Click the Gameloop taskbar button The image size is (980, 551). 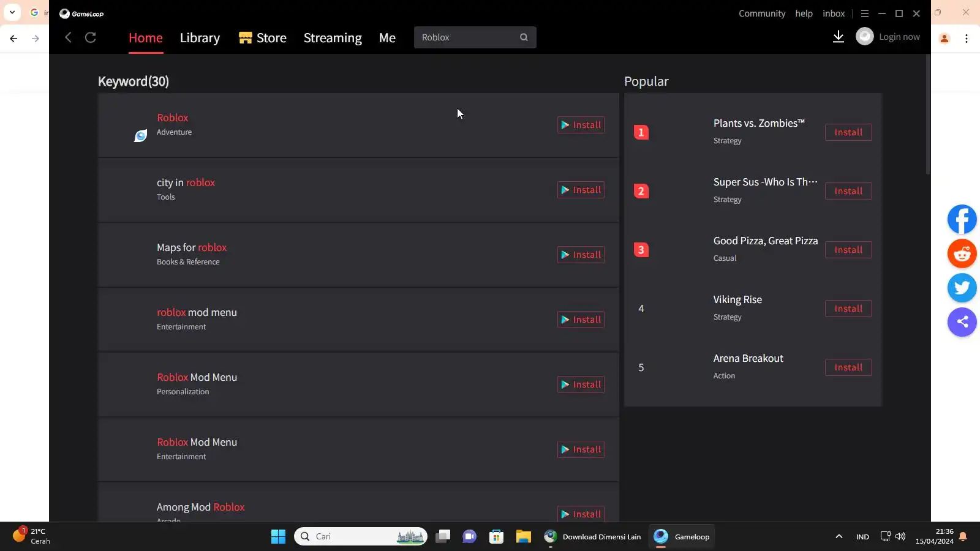(x=682, y=537)
